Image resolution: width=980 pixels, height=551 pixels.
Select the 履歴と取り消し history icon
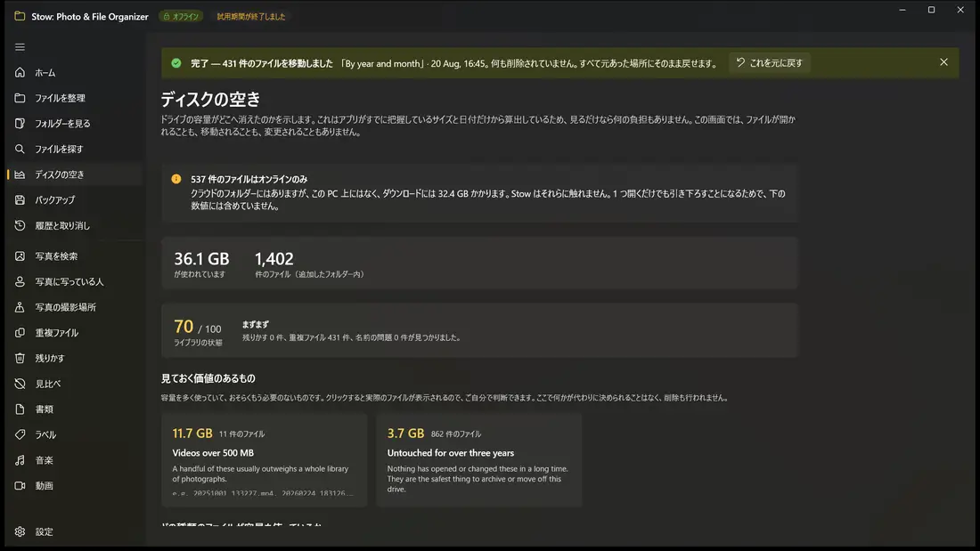tap(20, 225)
